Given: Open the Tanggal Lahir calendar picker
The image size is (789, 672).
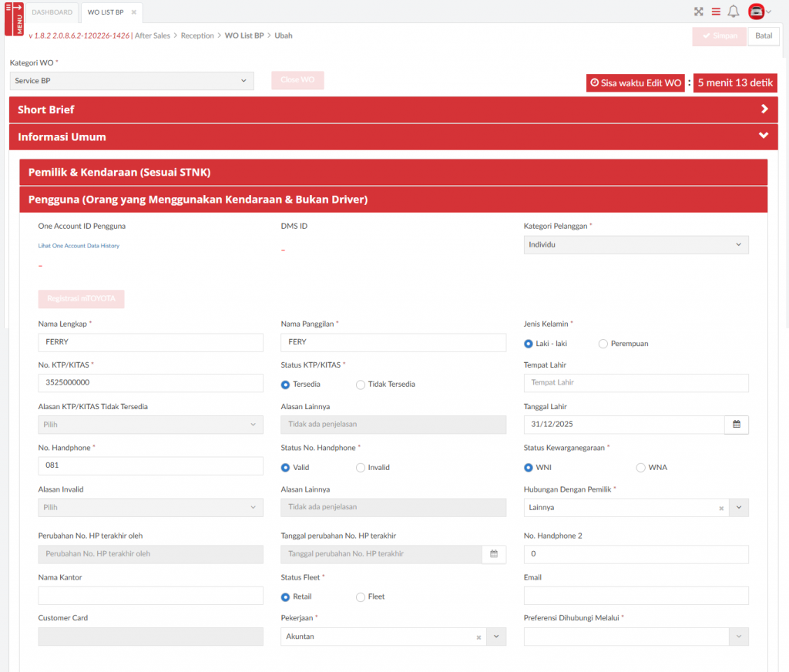Looking at the screenshot, I should tap(736, 425).
